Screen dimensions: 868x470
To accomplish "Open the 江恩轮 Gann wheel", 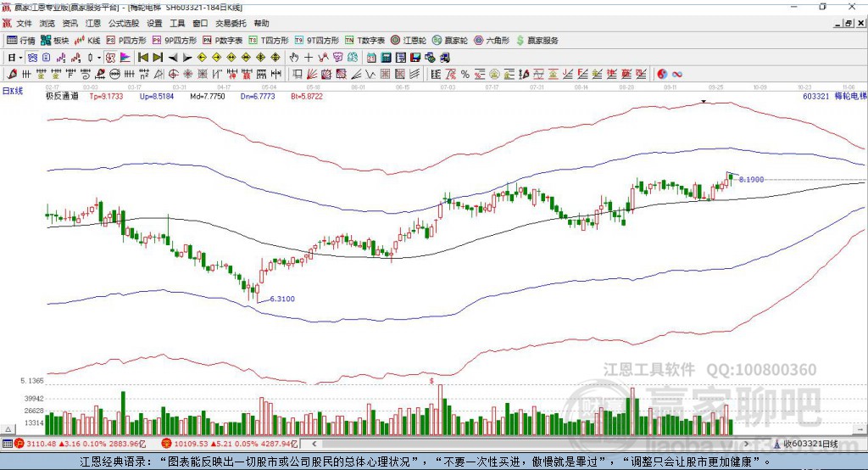I will click(x=409, y=41).
